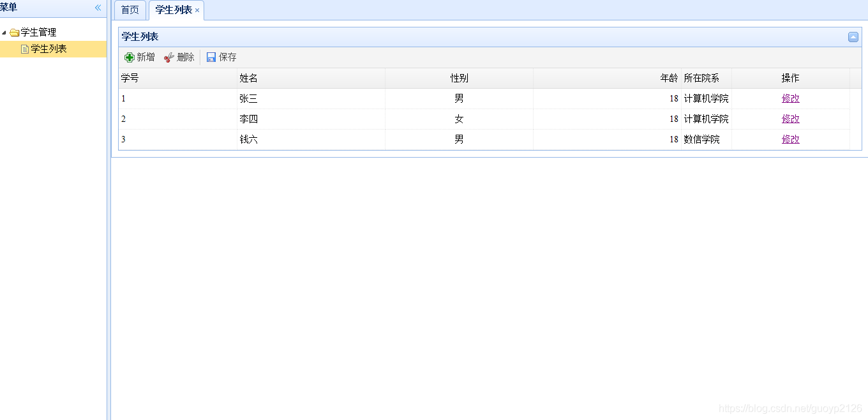Click the 性别 column header
Viewport: 868px width, 420px height.
pyautogui.click(x=459, y=78)
